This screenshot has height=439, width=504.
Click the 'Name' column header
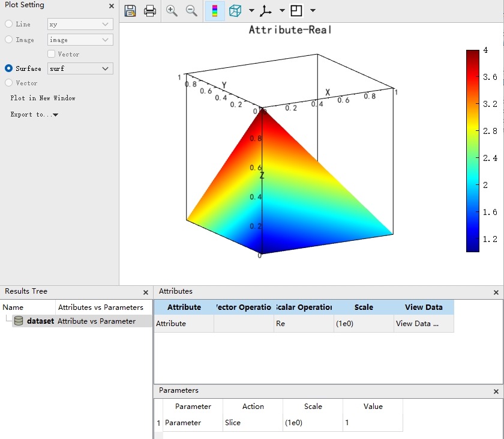(28, 307)
